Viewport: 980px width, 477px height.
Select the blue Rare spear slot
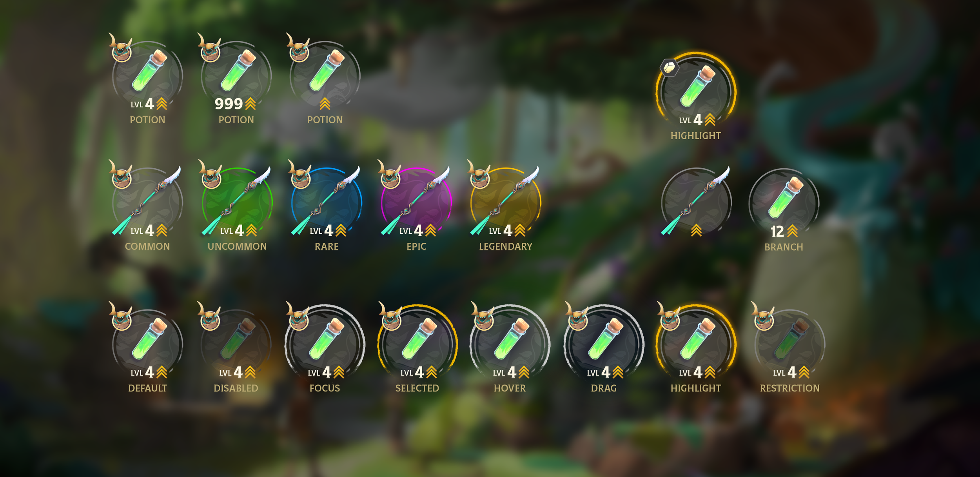pos(327,203)
